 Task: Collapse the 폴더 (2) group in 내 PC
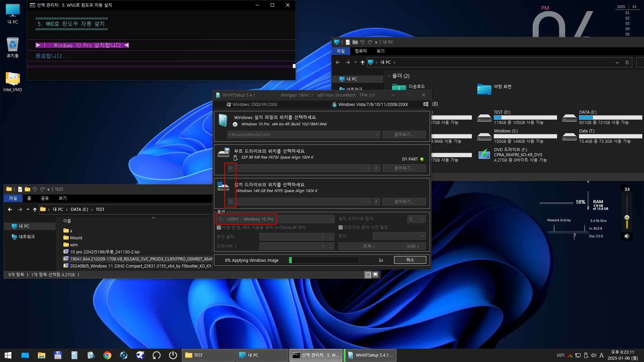pos(389,76)
